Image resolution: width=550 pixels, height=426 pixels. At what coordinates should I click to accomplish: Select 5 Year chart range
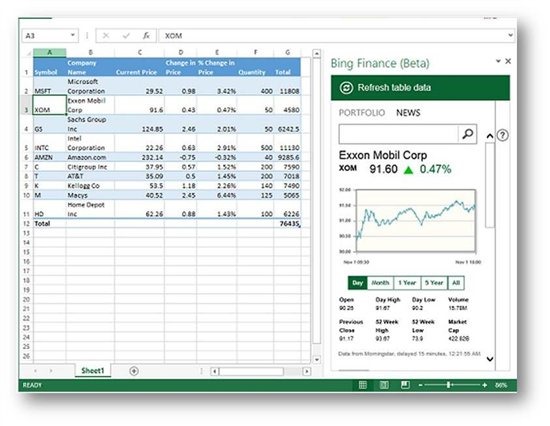tap(434, 283)
